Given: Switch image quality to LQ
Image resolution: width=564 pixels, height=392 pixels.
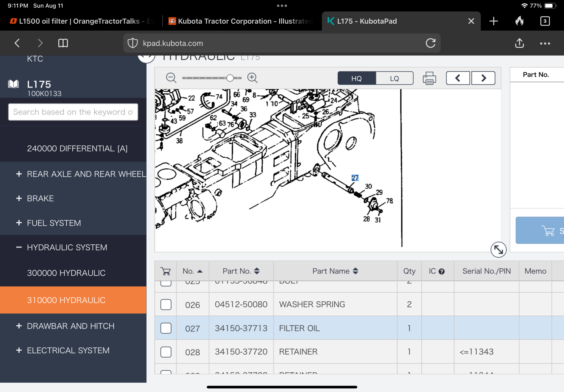Looking at the screenshot, I should [394, 78].
